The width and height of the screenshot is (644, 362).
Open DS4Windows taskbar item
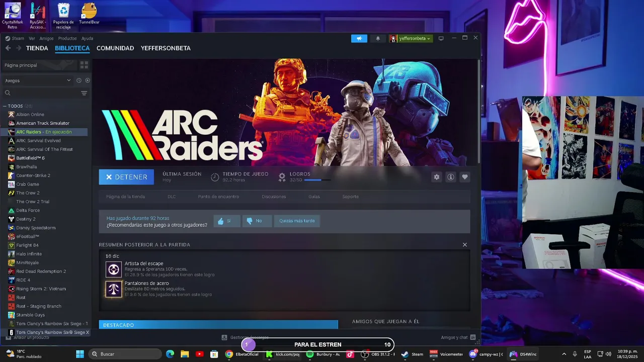point(524,354)
